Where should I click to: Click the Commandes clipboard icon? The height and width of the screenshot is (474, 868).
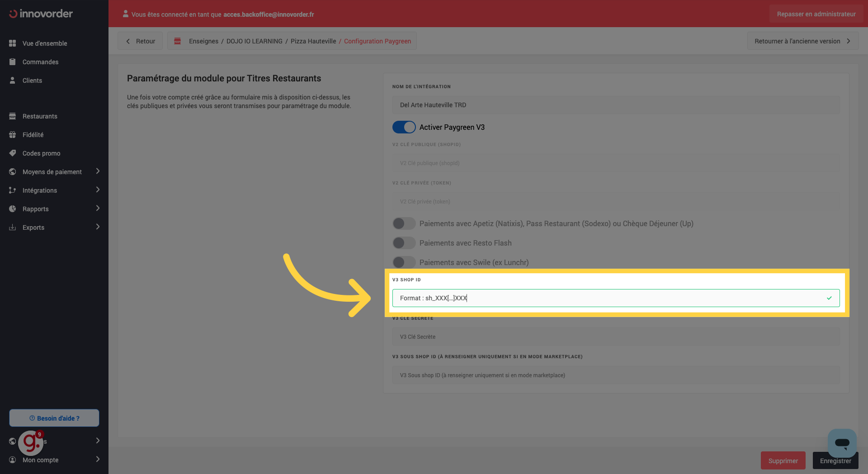point(13,62)
